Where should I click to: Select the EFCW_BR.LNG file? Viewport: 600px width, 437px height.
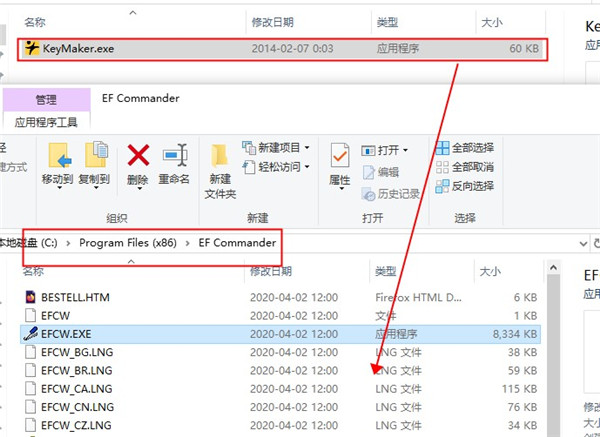click(280, 370)
